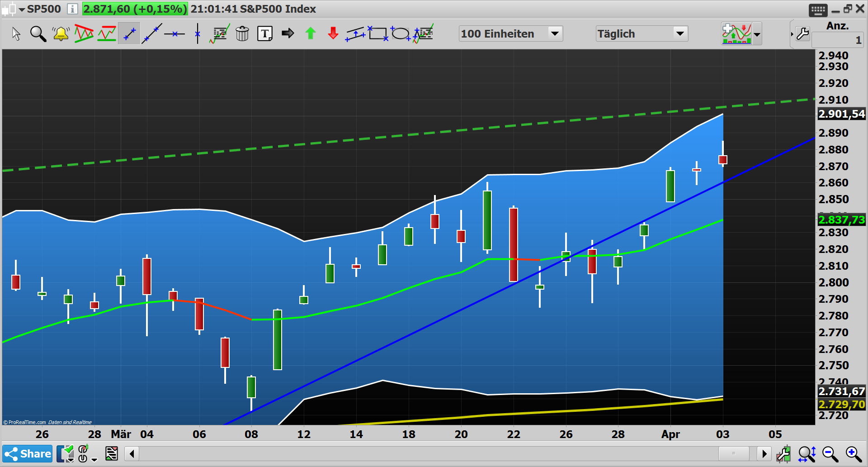Open the add indicator button
Viewport: 868px width, 467px height.
pyautogui.click(x=736, y=34)
